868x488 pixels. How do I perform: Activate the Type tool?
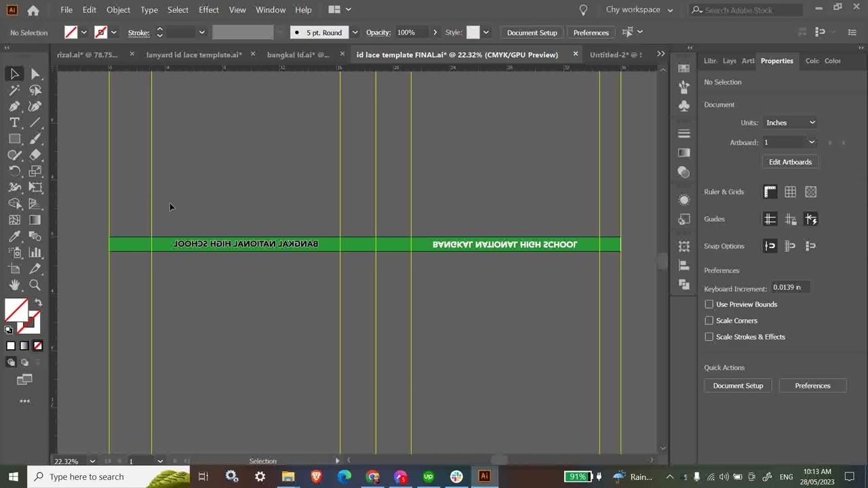tap(14, 123)
